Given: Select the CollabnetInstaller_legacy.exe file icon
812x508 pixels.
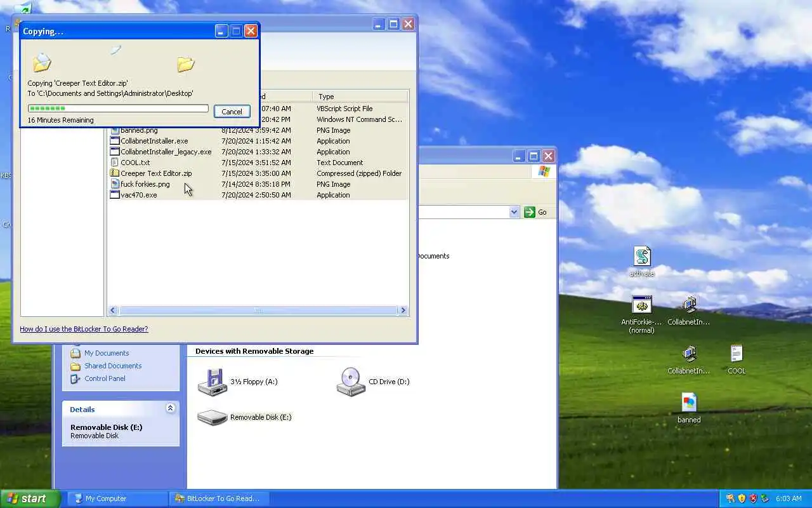Looking at the screenshot, I should click(x=115, y=152).
